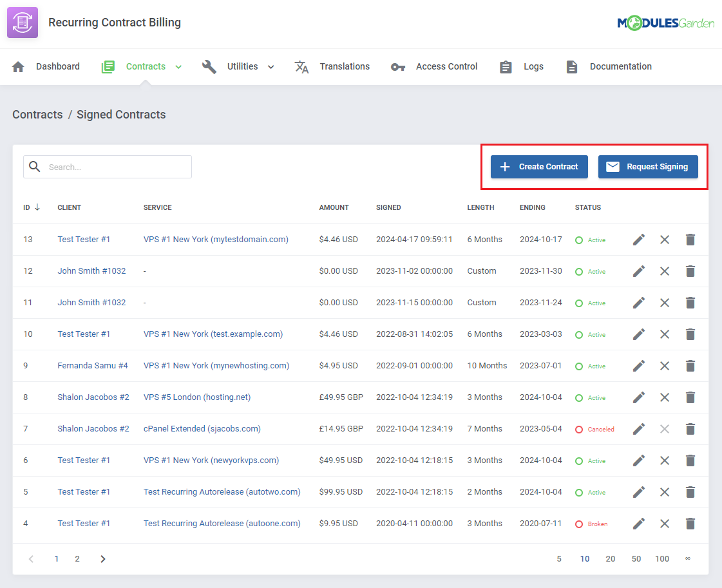Delete contract 13 with trash icon
The width and height of the screenshot is (722, 588).
690,240
